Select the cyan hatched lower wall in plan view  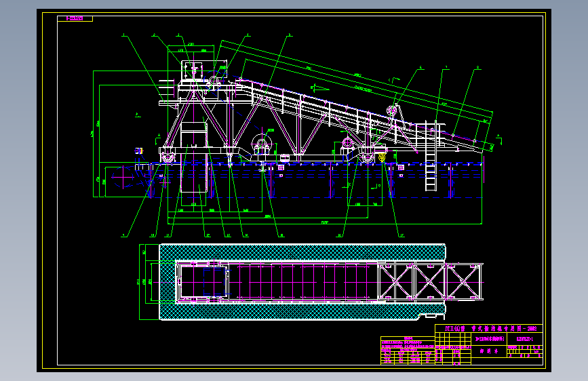[302, 310]
